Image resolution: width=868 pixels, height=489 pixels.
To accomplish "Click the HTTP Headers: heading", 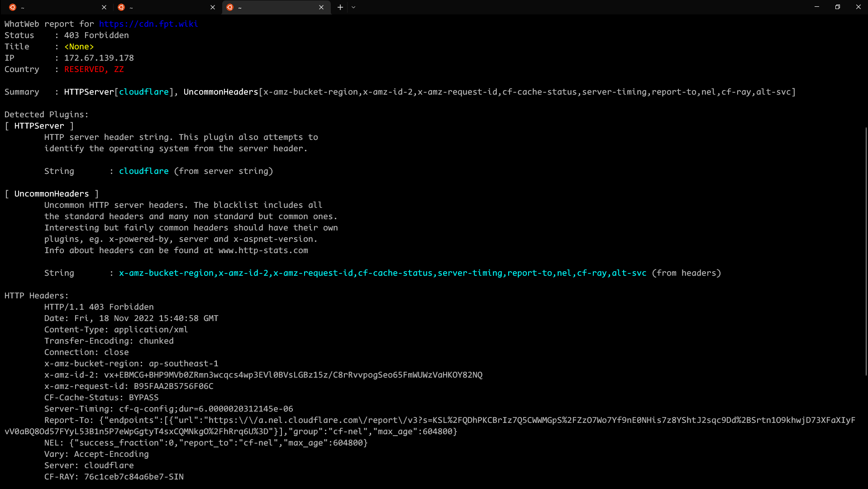I will (37, 296).
